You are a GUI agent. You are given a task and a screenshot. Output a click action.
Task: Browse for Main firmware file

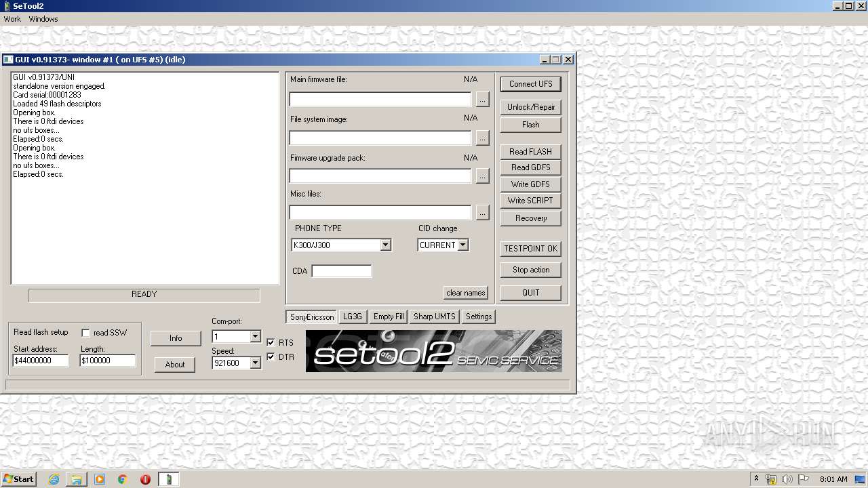click(x=482, y=99)
